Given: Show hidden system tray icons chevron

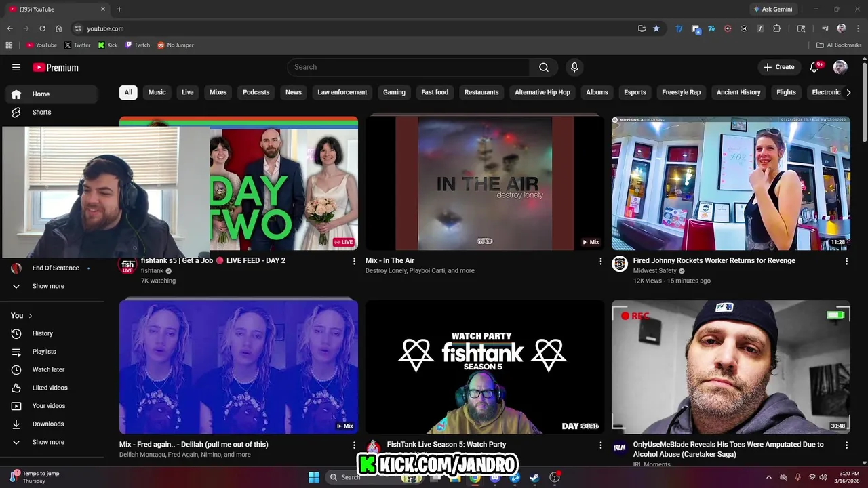Looking at the screenshot, I should [768, 477].
